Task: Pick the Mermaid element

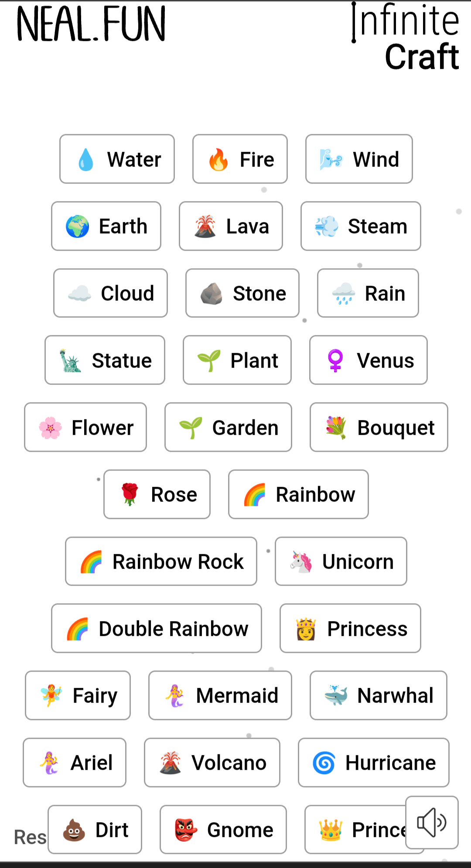Action: tap(220, 696)
